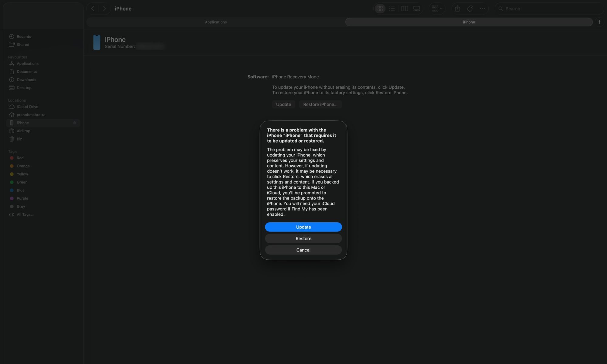The height and width of the screenshot is (364, 607).
Task: Open Downloads in the sidebar
Action: click(x=43, y=80)
